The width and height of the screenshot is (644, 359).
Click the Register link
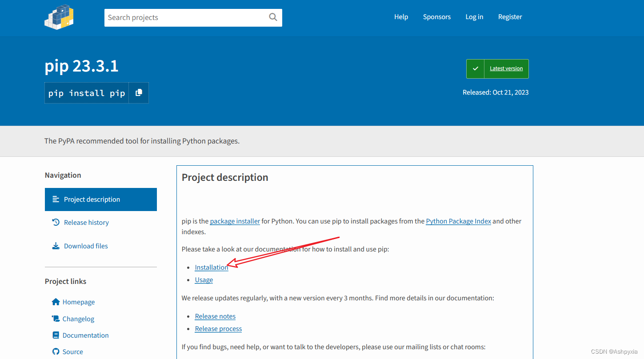pyautogui.click(x=510, y=17)
